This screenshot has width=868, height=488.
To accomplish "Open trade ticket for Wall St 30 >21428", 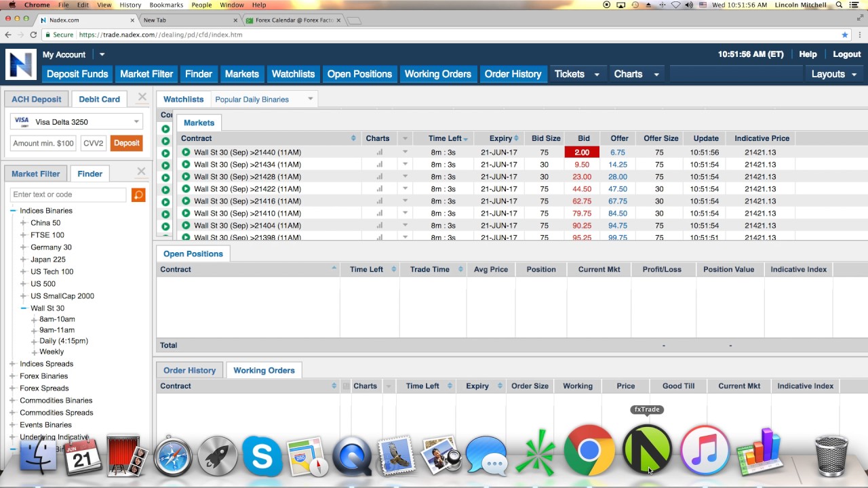I will 186,177.
